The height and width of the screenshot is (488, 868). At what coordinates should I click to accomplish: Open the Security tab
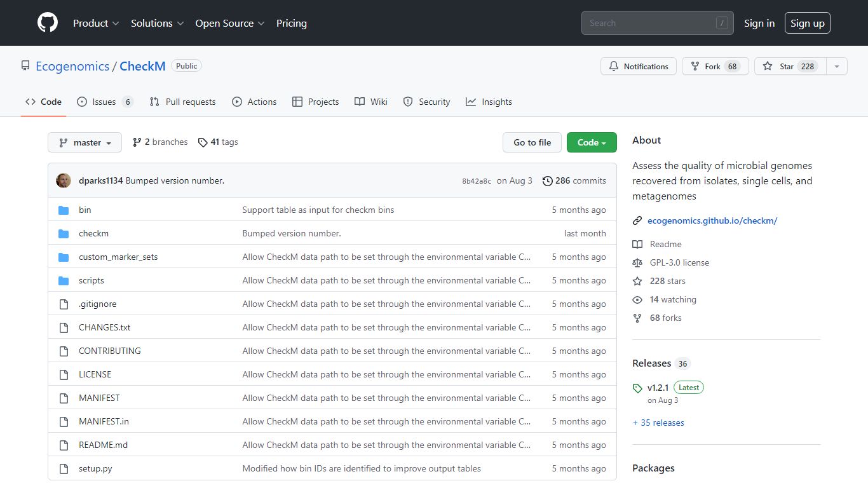coord(426,102)
